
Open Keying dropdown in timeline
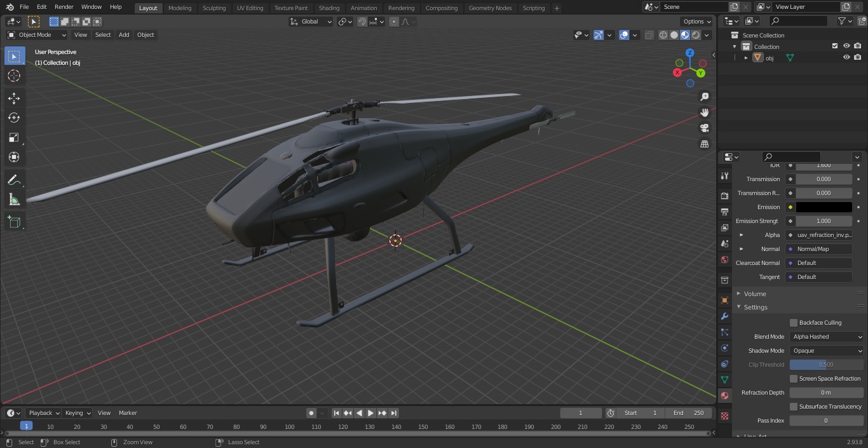pyautogui.click(x=78, y=413)
